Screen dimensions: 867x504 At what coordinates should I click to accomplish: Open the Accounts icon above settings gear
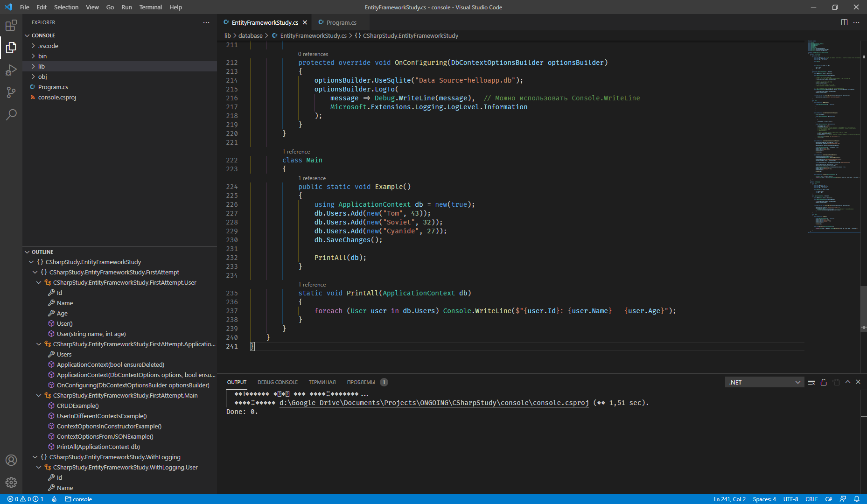coord(11,460)
